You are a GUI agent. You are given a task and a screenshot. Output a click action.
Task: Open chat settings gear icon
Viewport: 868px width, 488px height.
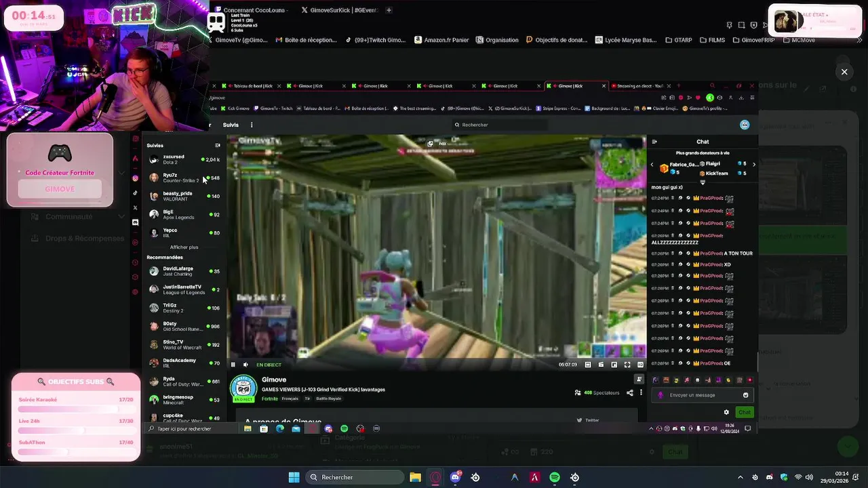[x=726, y=412]
